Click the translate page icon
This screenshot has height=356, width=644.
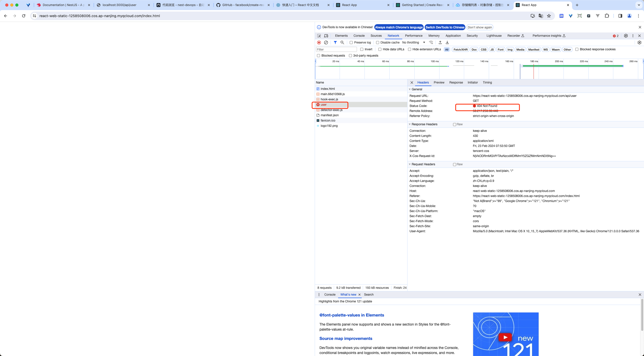pos(541,16)
